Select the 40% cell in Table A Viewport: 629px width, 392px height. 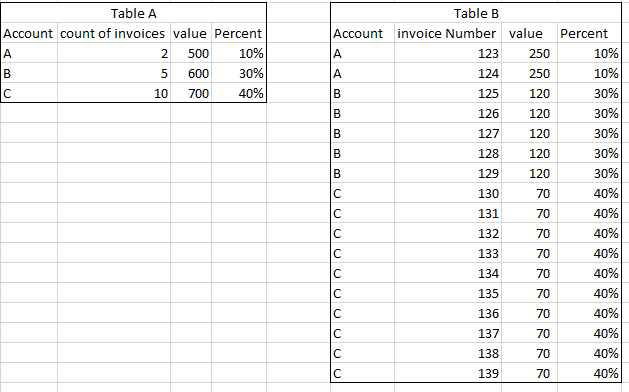[239, 93]
